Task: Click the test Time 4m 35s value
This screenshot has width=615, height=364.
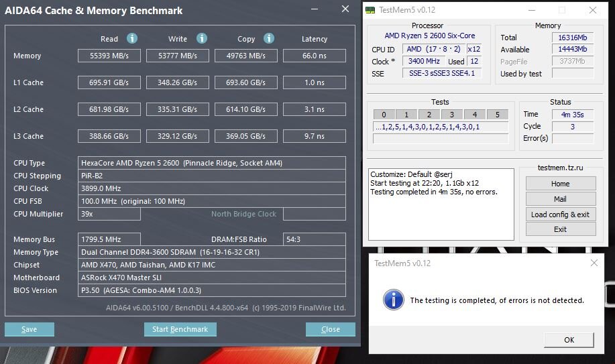Action: tap(573, 115)
